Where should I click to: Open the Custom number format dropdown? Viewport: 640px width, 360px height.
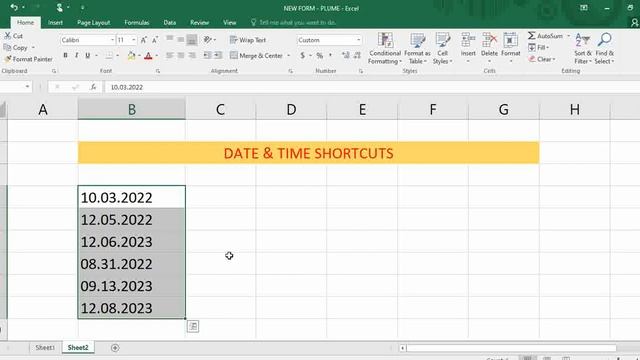click(358, 40)
